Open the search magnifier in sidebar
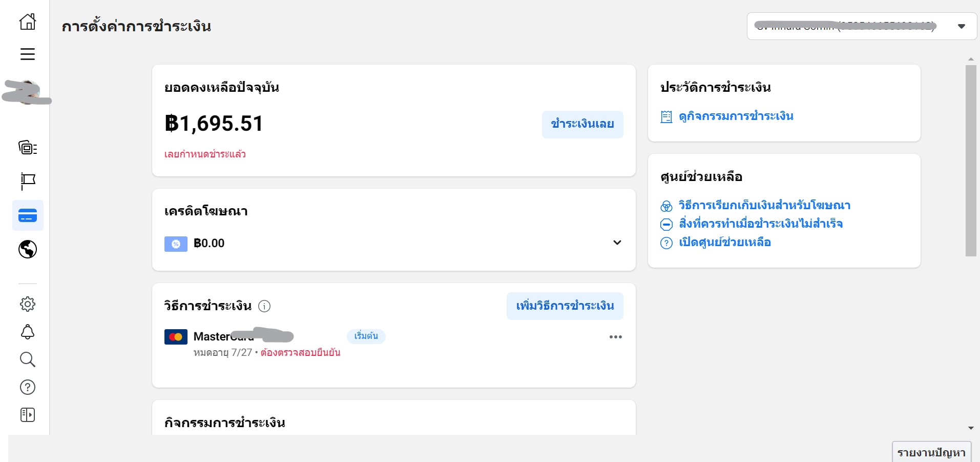The height and width of the screenshot is (462, 980). [x=28, y=359]
